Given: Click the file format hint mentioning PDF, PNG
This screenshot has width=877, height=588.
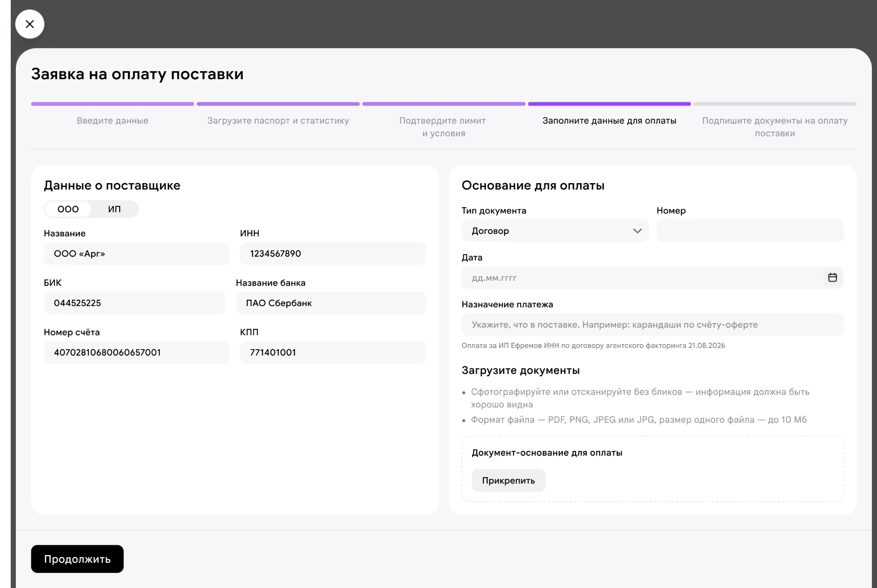Looking at the screenshot, I should 639,420.
